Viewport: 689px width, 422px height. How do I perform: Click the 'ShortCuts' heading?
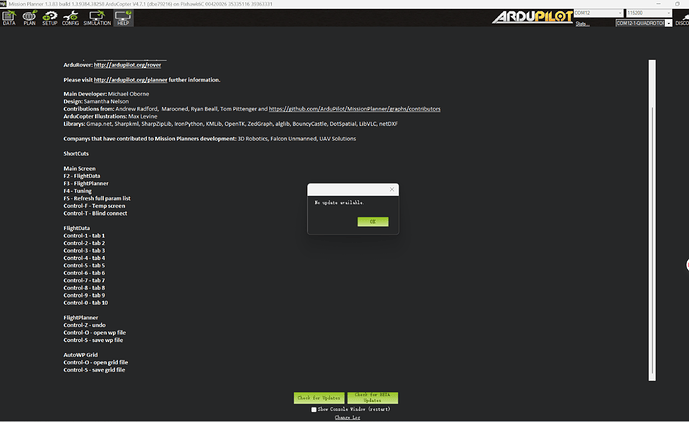(x=76, y=154)
